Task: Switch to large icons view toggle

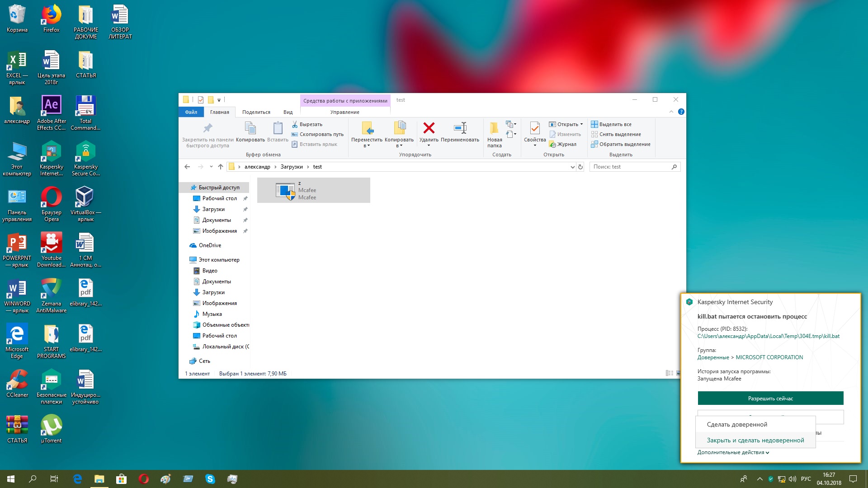Action: pos(678,373)
